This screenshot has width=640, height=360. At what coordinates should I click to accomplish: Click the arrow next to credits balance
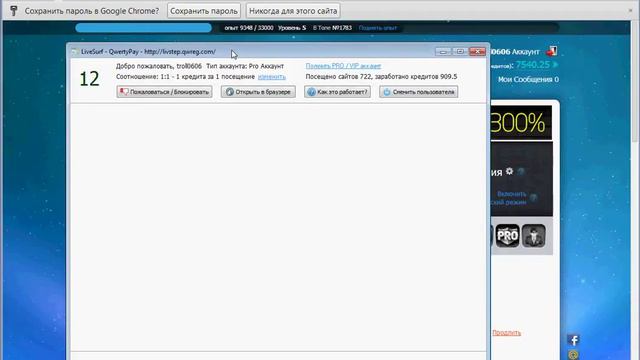[556, 64]
